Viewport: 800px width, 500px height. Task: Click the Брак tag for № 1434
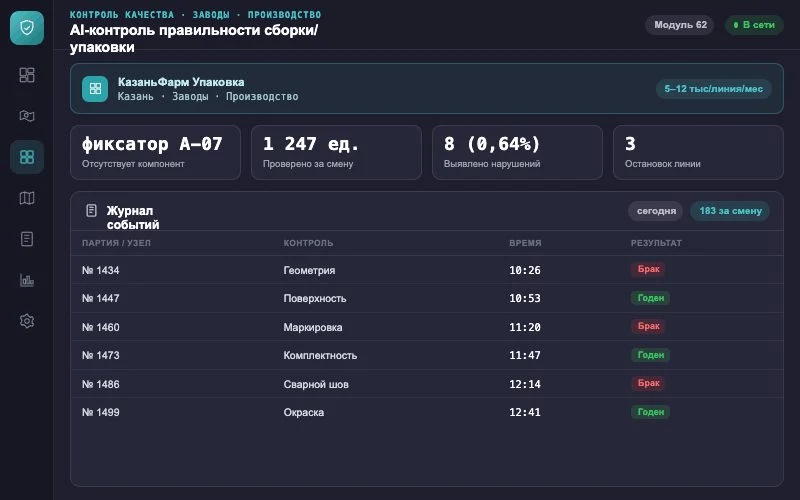tap(648, 269)
